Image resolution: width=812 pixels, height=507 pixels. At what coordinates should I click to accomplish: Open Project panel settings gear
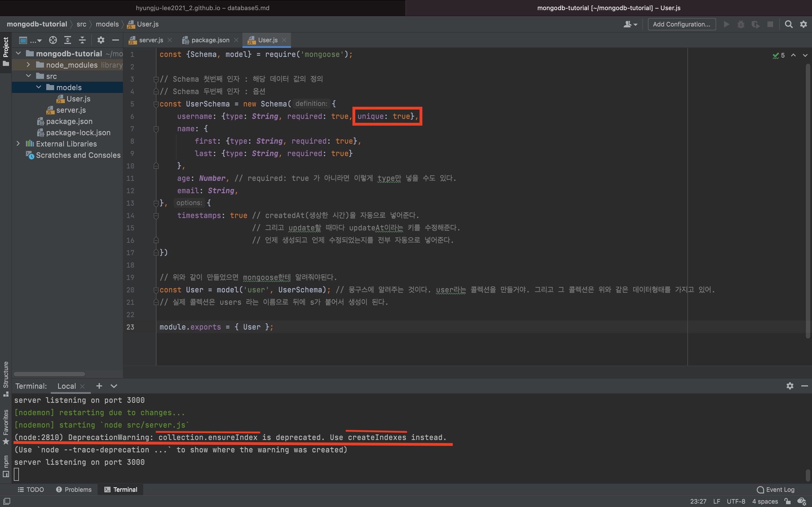[x=101, y=40]
